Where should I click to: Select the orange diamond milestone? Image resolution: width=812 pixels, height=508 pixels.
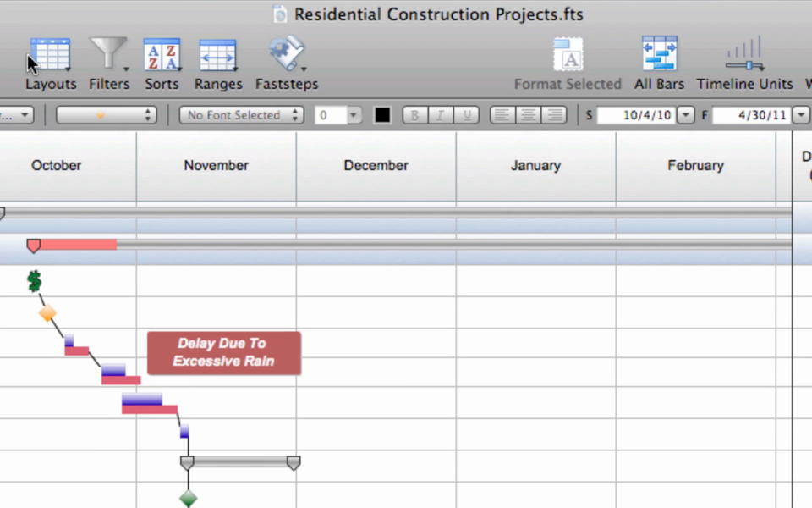tap(47, 313)
